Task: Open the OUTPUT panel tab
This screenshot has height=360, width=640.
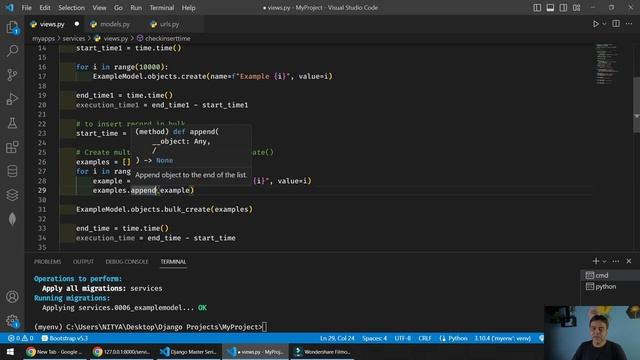Action: [x=83, y=262]
